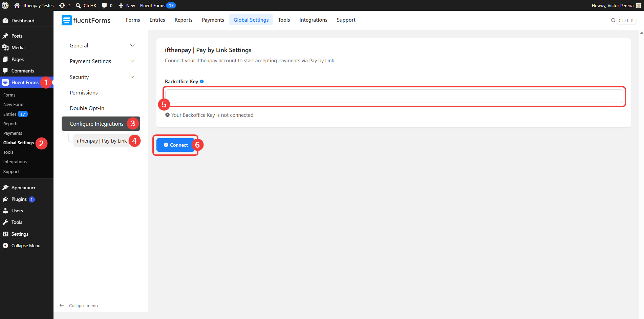This screenshot has width=644, height=319.
Task: Open the Tools tab in top navigation
Action: pos(284,20)
